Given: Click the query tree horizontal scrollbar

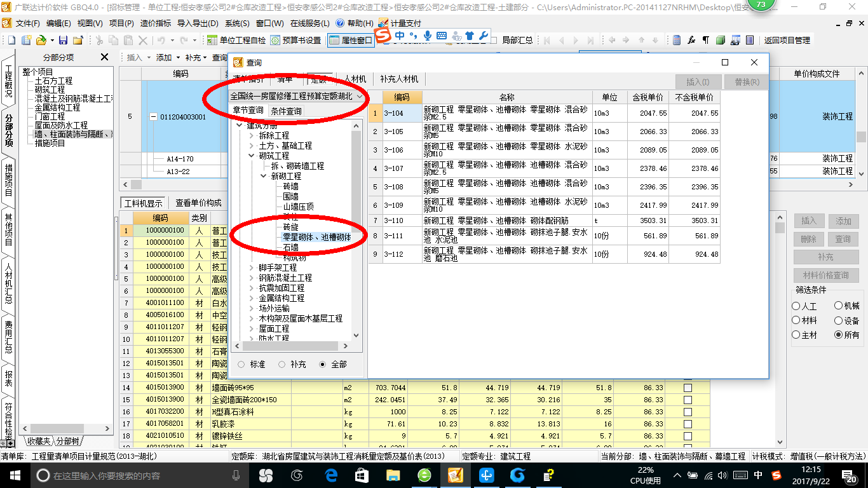Looking at the screenshot, I should pyautogui.click(x=292, y=346).
